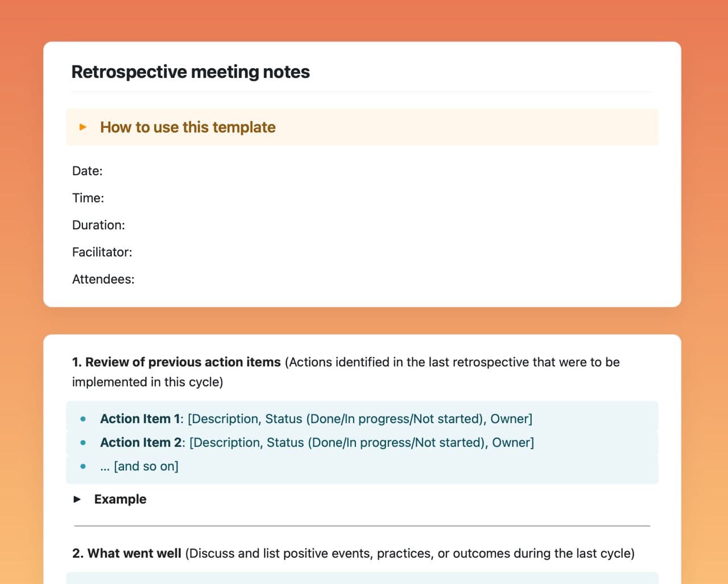
Task: Click the 'Example' toggle label
Action: [120, 499]
